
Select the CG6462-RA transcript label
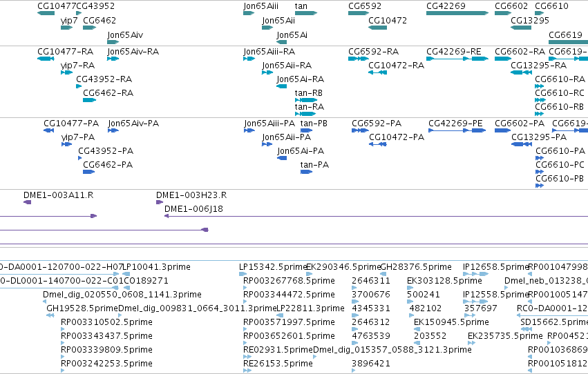tap(108, 93)
